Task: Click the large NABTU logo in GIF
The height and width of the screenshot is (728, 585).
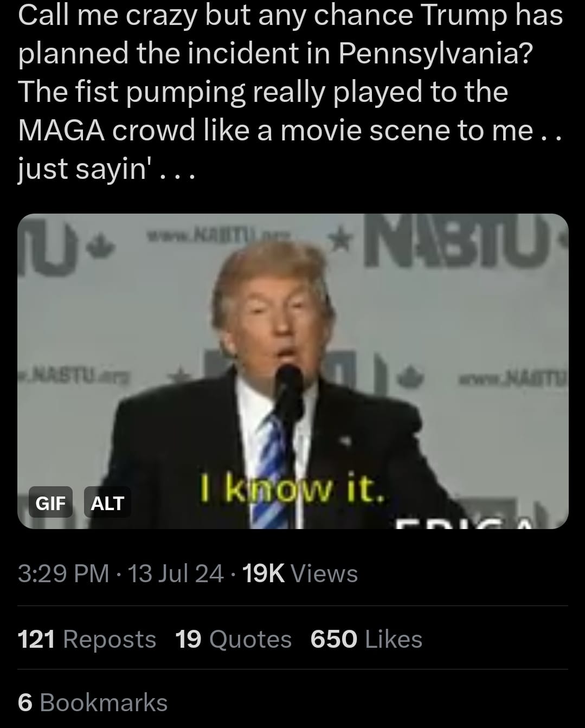Action: [x=464, y=240]
